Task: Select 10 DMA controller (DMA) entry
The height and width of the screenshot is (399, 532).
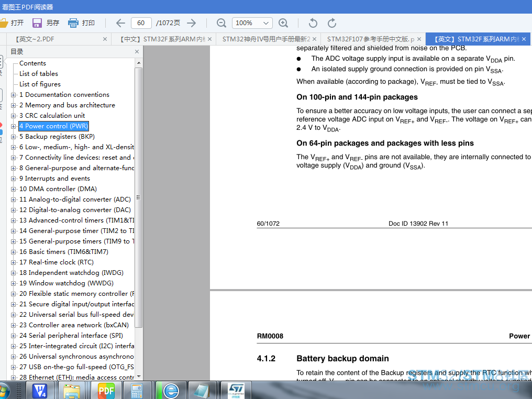Action: click(58, 189)
